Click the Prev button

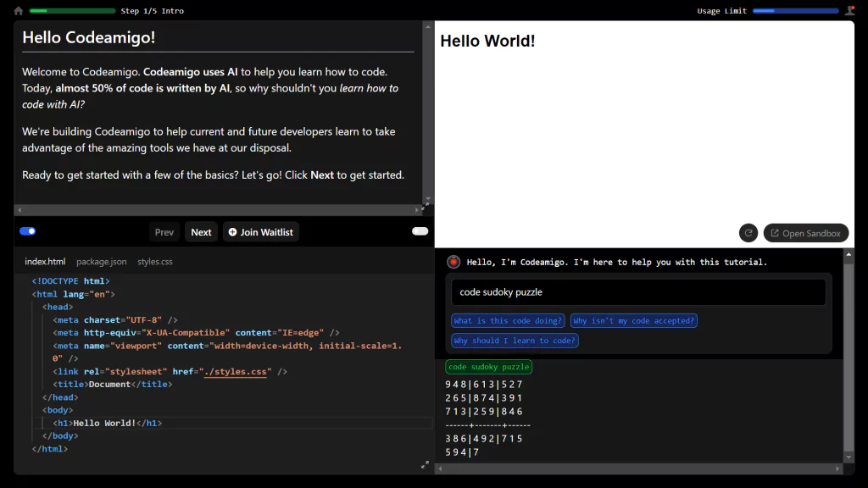[x=164, y=232]
